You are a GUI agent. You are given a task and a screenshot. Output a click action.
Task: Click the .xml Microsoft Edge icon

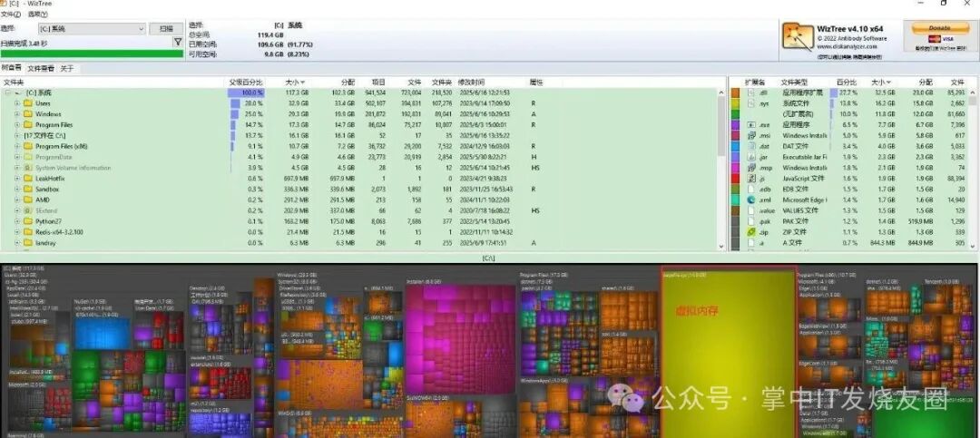[752, 200]
